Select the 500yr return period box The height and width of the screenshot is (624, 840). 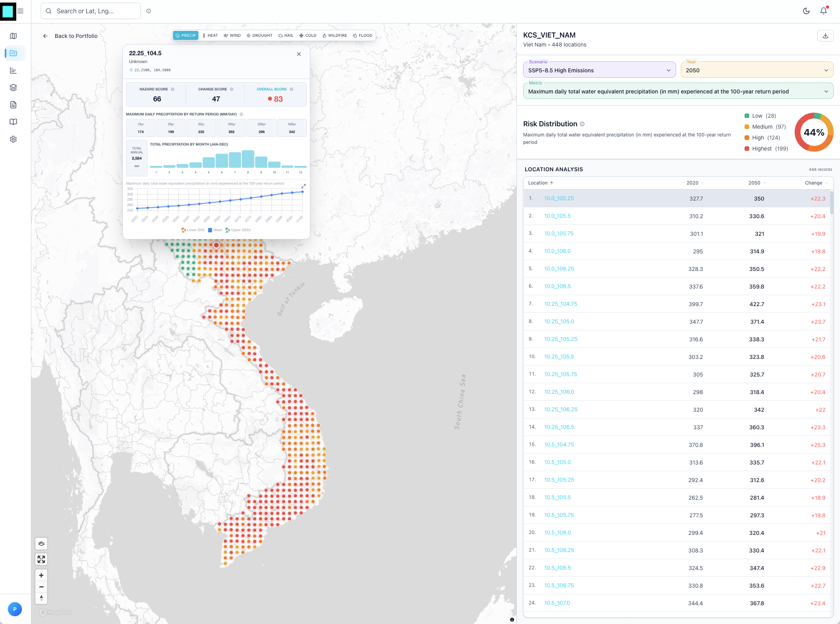292,128
